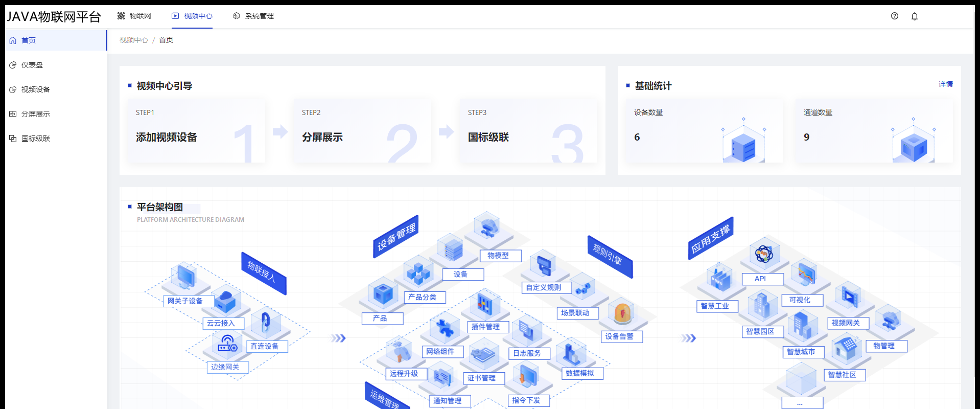This screenshot has width=980, height=409.
Task: Click the 物联接入 banner label
Action: coord(264,274)
